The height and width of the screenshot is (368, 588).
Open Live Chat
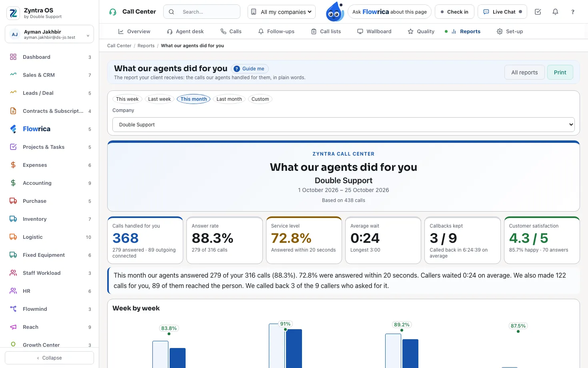(502, 12)
